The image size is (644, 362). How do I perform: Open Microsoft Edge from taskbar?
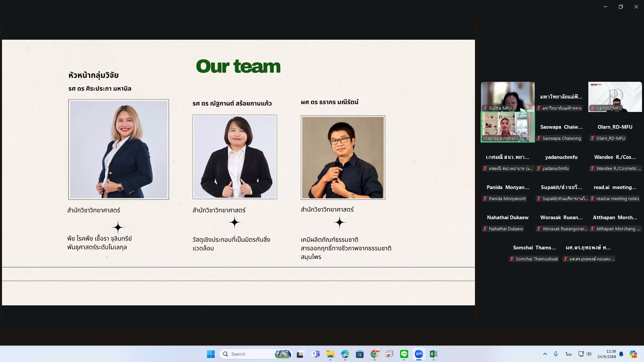(345, 354)
